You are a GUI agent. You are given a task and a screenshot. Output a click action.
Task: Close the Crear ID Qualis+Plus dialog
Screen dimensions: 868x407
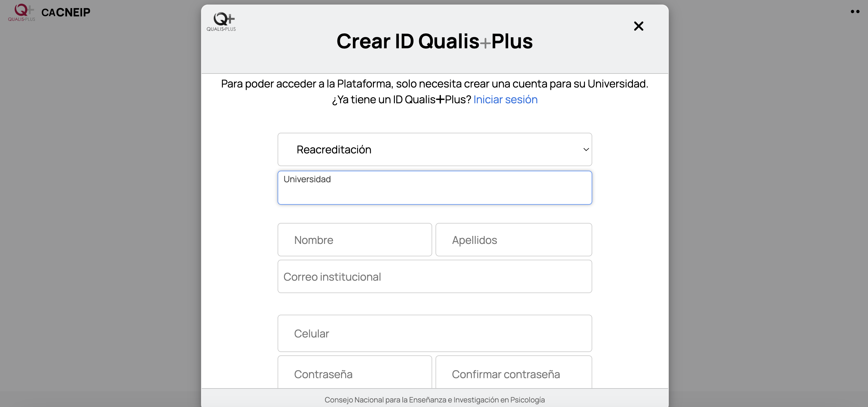[638, 26]
